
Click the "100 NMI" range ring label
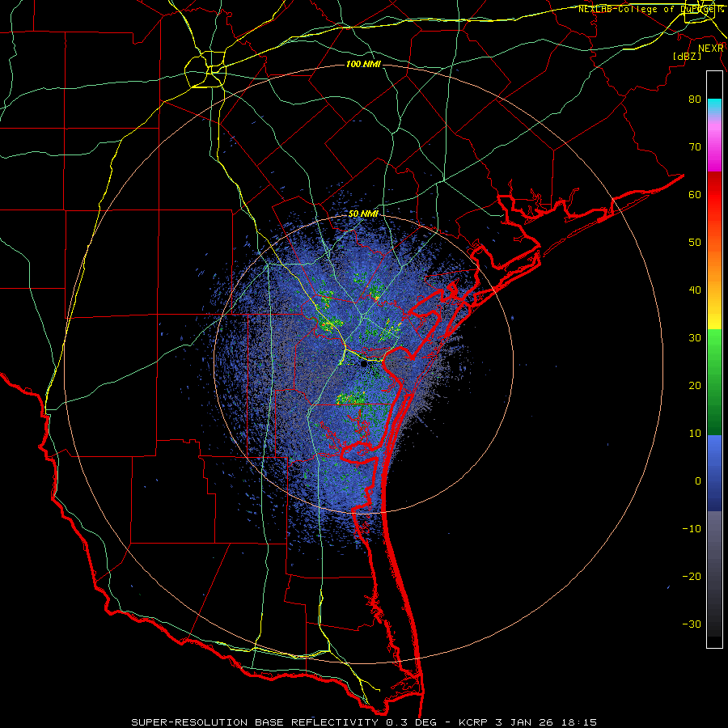tap(363, 64)
